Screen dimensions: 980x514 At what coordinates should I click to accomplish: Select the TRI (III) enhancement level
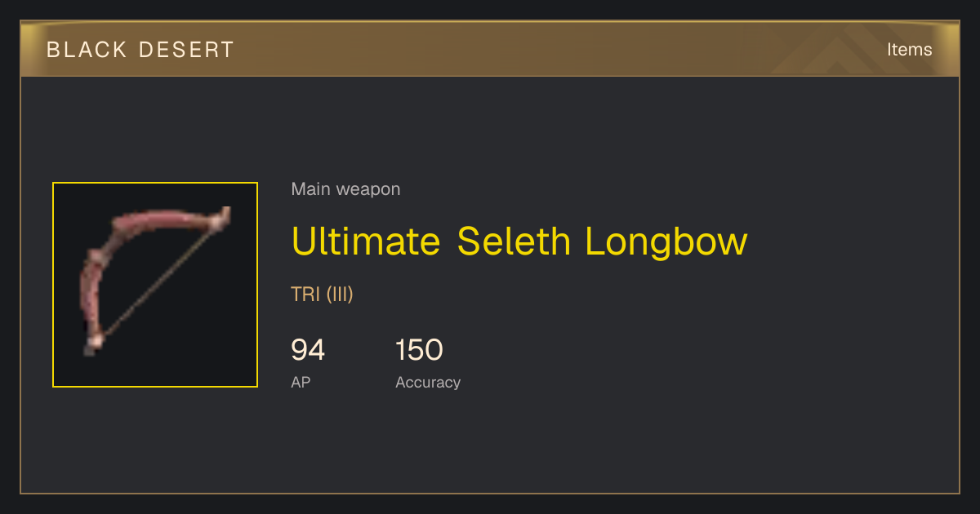(322, 295)
